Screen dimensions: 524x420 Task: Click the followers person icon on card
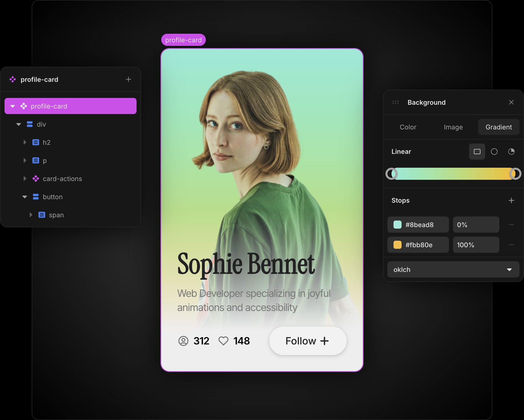183,341
